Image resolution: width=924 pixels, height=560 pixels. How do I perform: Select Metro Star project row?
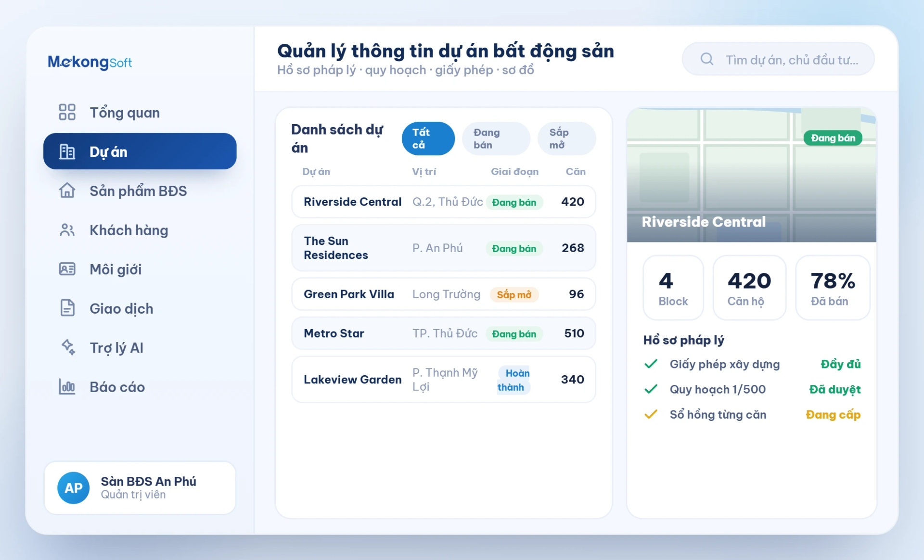(x=443, y=333)
